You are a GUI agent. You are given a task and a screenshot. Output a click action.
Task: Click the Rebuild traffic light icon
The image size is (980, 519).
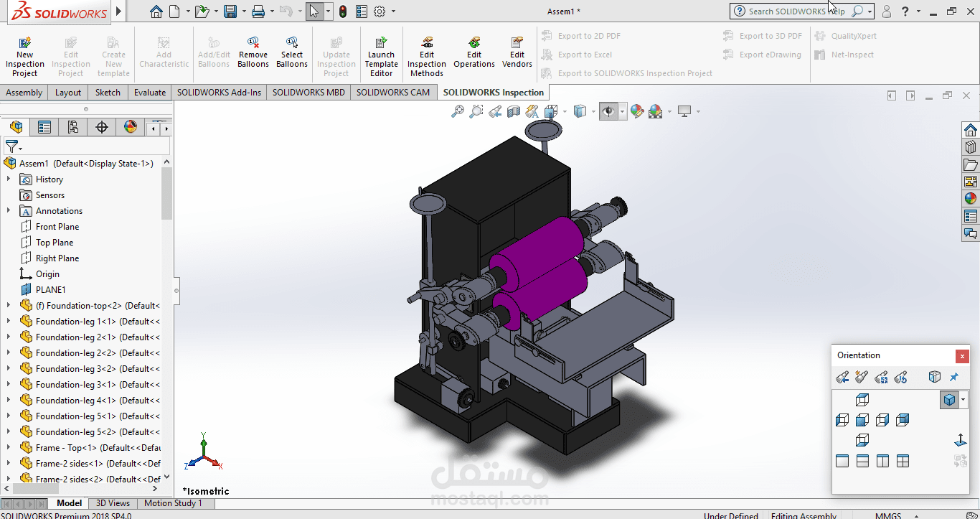point(343,11)
